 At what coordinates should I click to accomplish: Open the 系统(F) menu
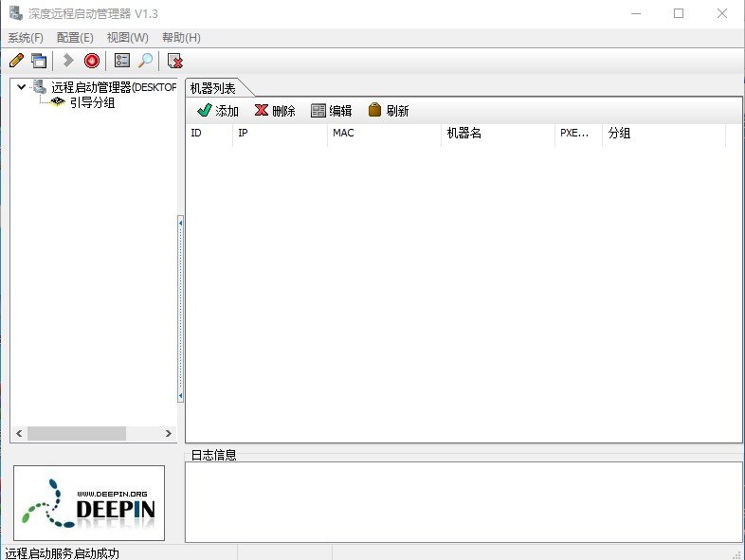click(26, 38)
